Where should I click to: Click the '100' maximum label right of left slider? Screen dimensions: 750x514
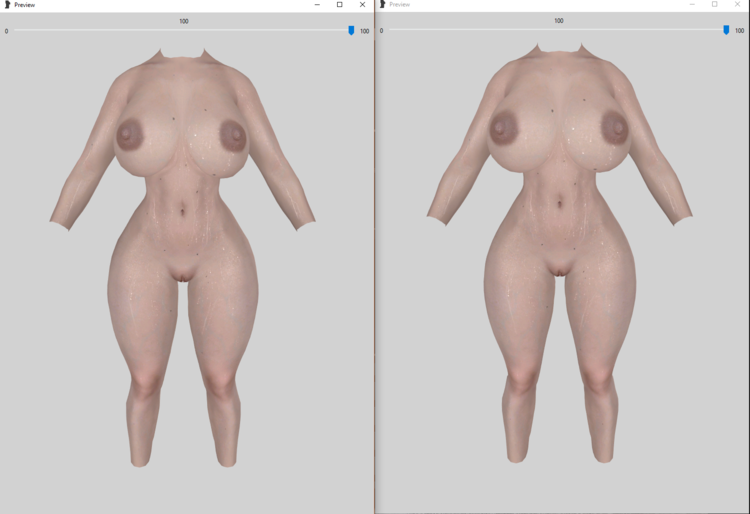[x=364, y=31]
